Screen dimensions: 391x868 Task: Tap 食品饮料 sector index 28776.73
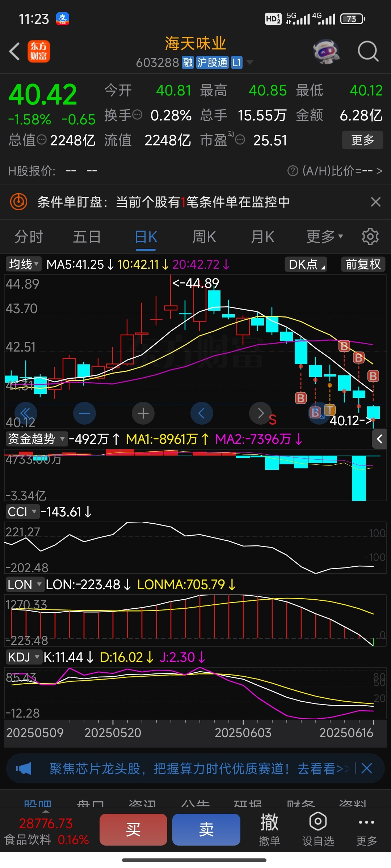pyautogui.click(x=46, y=831)
